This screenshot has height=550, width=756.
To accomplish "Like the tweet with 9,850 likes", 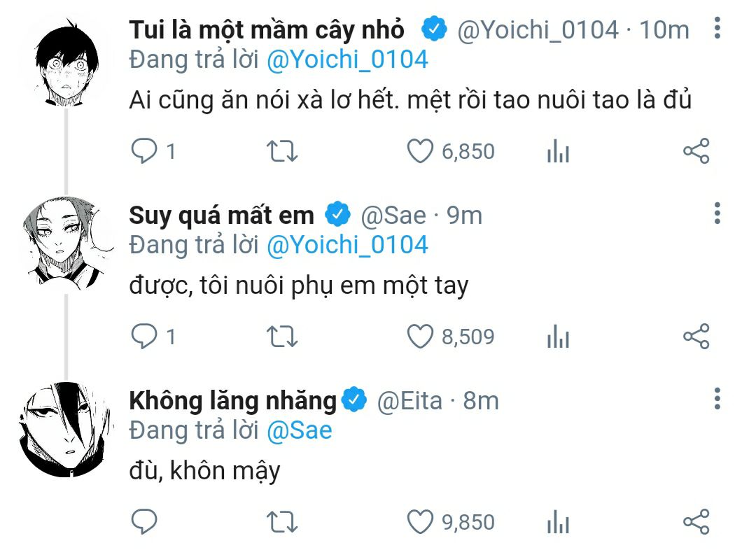I will pyautogui.click(x=421, y=522).
